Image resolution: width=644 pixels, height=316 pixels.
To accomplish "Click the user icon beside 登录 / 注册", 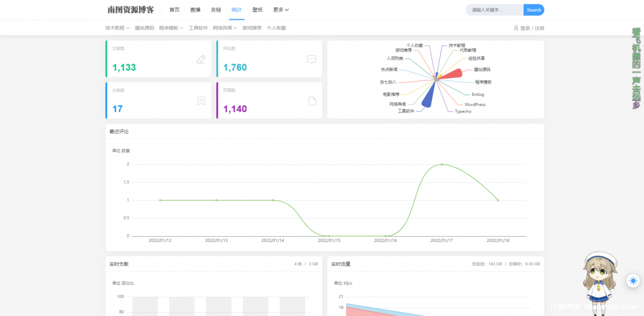I will pos(516,28).
